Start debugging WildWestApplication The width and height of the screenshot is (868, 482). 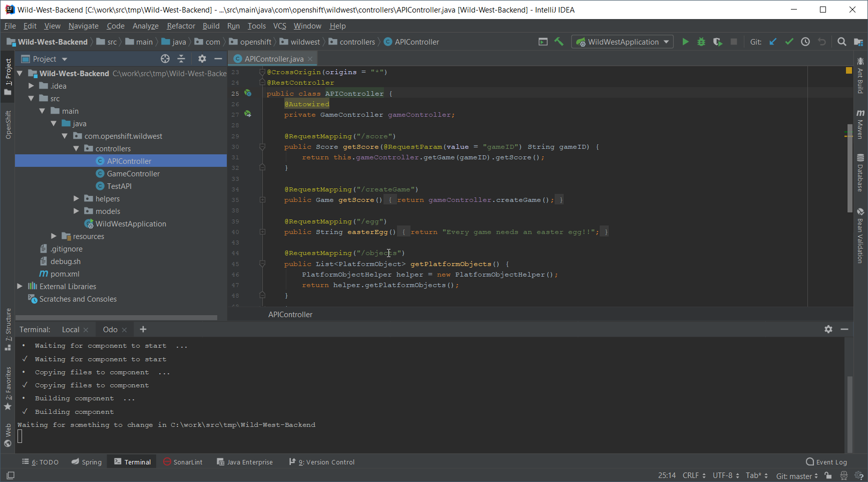701,42
